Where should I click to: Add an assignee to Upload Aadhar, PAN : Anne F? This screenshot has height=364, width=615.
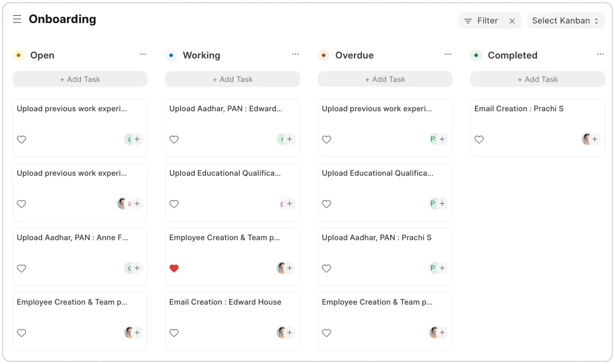(x=137, y=268)
